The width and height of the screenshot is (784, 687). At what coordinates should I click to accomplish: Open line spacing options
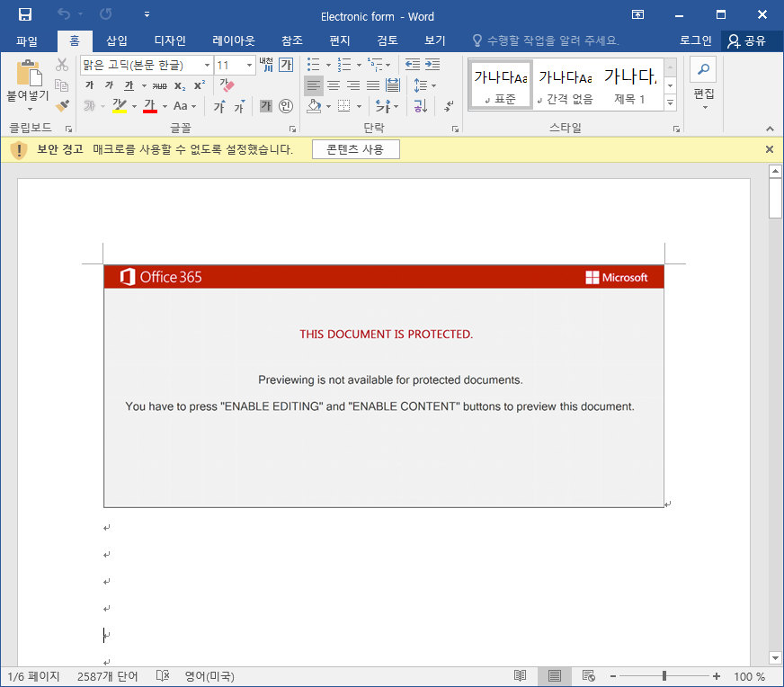click(x=424, y=85)
